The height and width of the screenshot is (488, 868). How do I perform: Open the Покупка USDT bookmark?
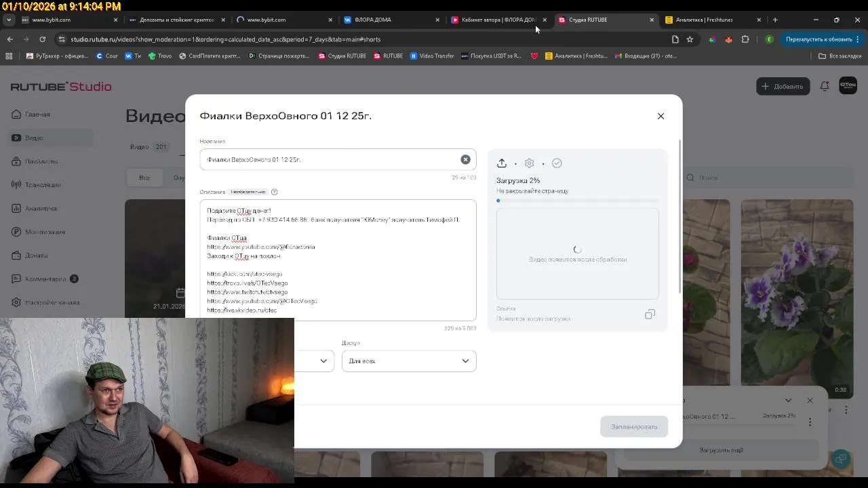pos(491,56)
